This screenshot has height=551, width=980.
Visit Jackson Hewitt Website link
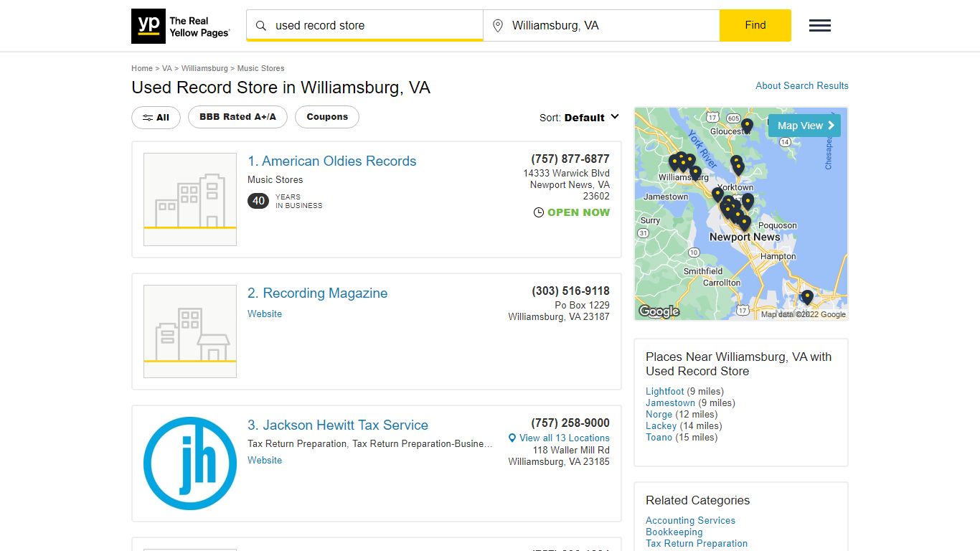(265, 460)
